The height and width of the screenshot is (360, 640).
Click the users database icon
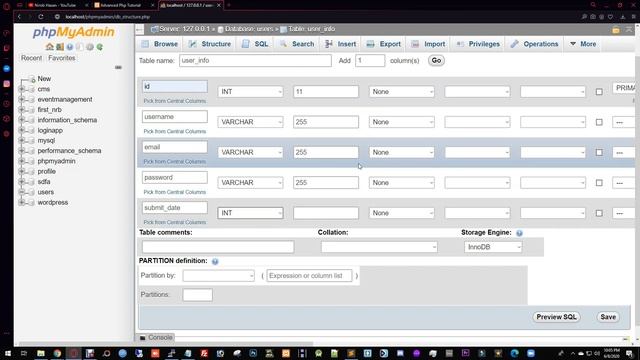tap(31, 192)
